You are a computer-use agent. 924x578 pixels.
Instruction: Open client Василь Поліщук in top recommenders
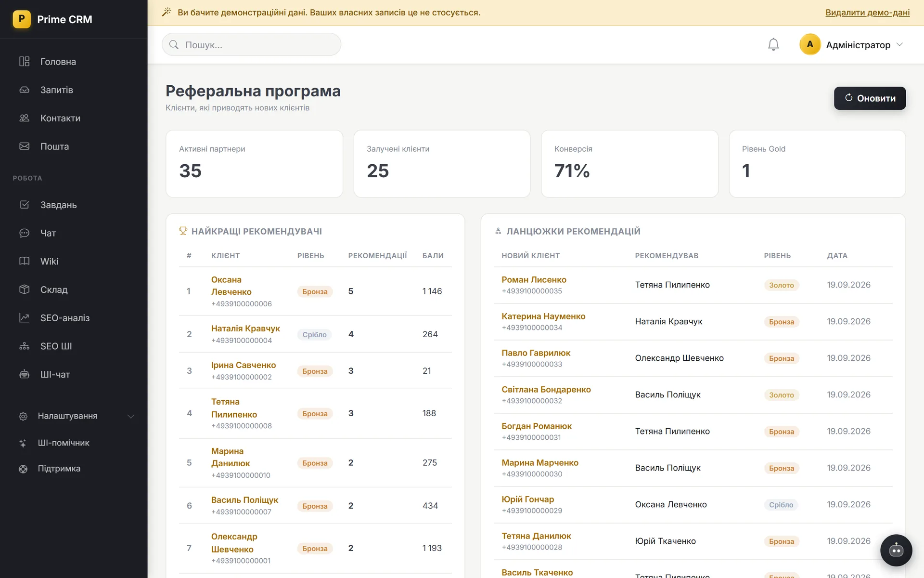tap(244, 500)
